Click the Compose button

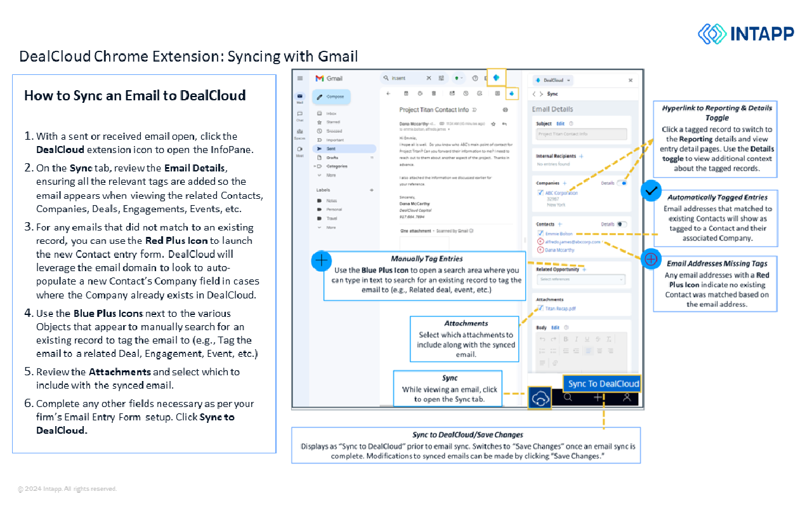click(331, 97)
